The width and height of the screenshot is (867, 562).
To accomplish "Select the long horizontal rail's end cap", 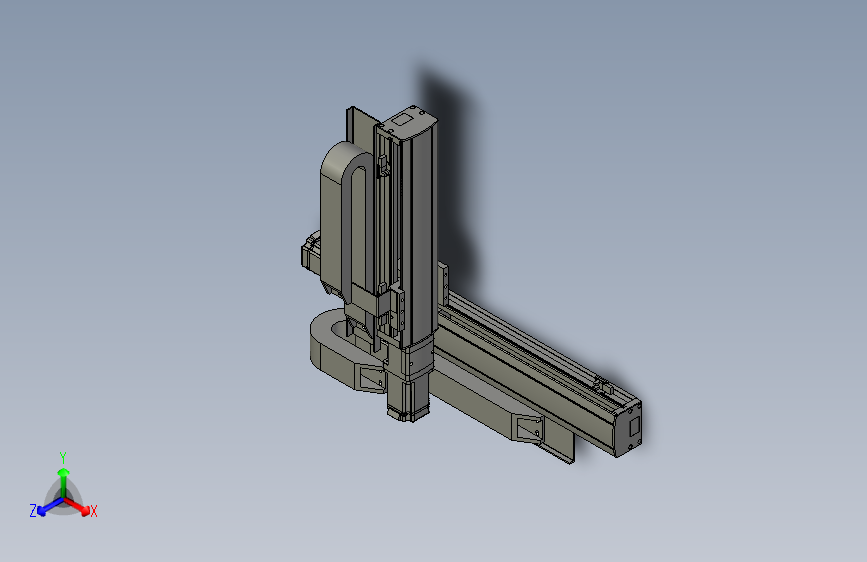I will pyautogui.click(x=629, y=429).
